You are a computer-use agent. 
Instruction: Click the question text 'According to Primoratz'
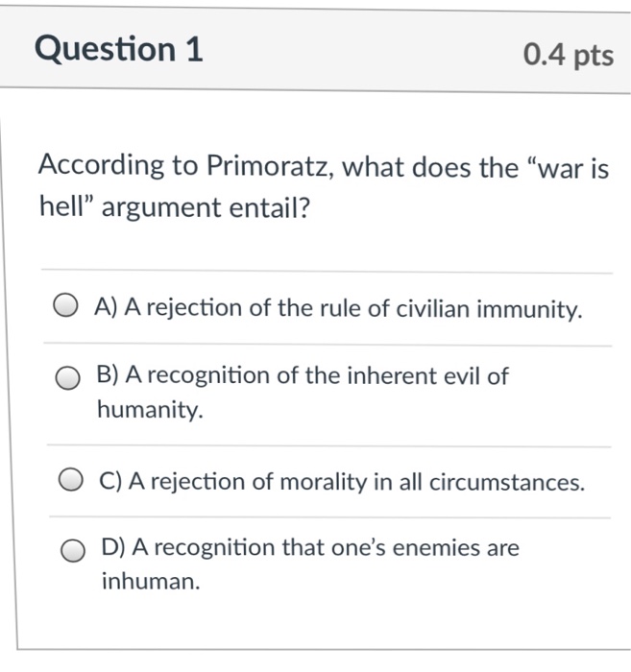(186, 166)
